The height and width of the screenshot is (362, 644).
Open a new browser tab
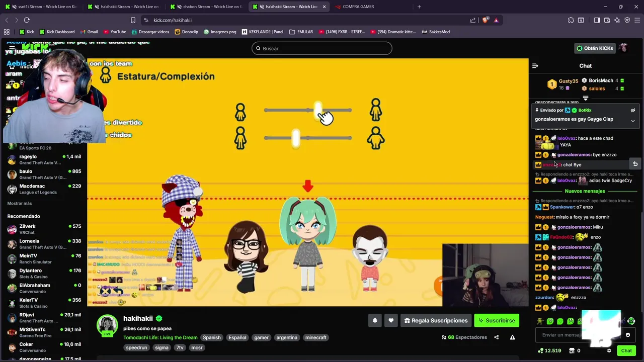[x=419, y=7]
